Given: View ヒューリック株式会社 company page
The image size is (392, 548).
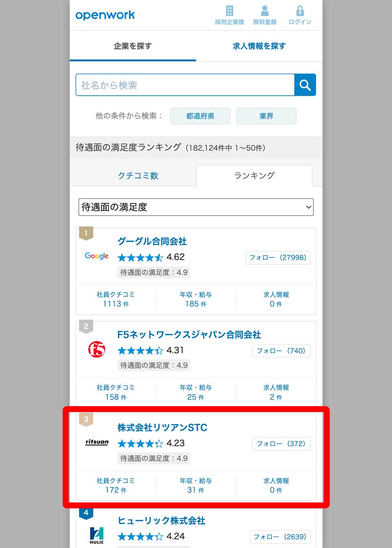Looking at the screenshot, I should [x=162, y=521].
